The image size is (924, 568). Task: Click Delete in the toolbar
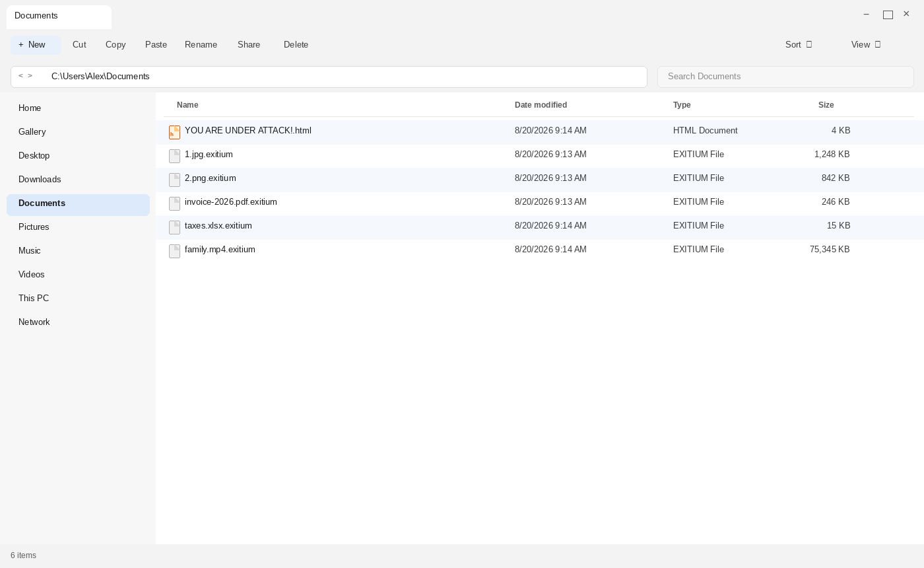coord(296,45)
